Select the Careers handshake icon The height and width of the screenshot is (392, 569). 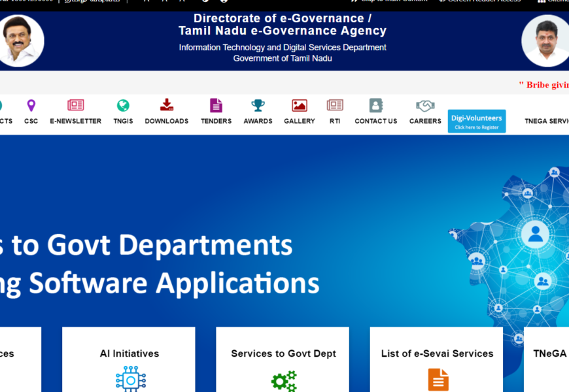tap(425, 106)
